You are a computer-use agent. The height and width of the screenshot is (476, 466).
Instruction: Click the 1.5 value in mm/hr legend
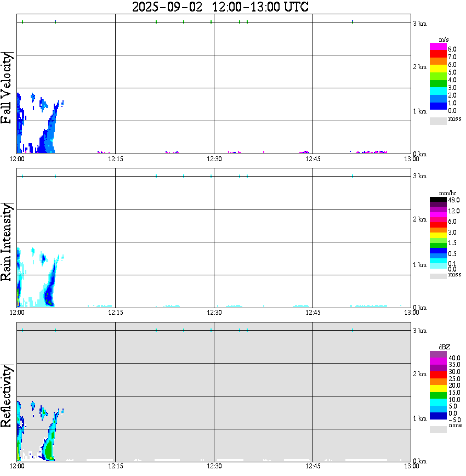(452, 243)
